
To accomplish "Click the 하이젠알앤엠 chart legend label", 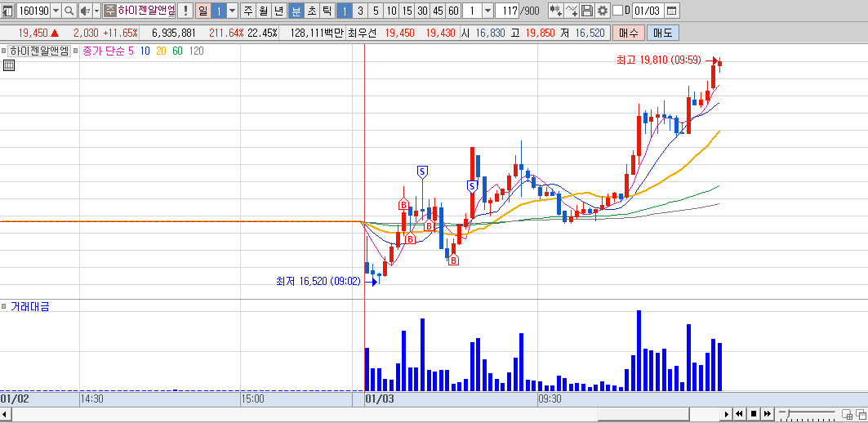I will 39,51.
